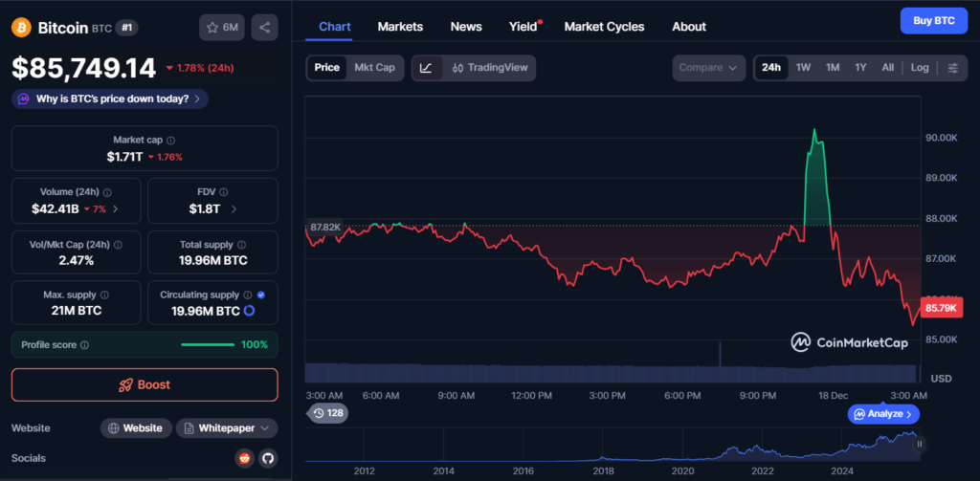This screenshot has height=481, width=980.
Task: Switch to the Markets tab
Action: click(400, 27)
